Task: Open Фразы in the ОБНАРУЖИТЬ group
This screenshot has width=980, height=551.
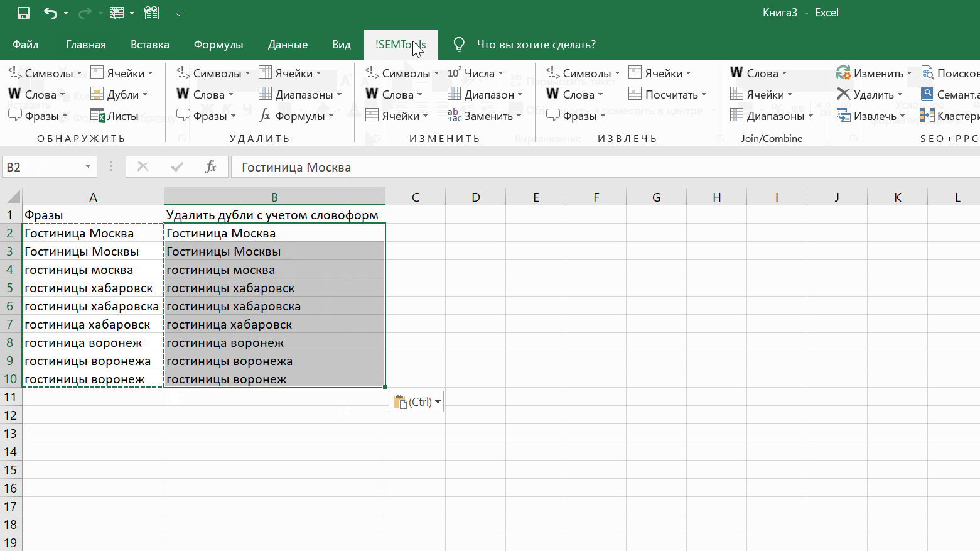Action: pos(38,116)
